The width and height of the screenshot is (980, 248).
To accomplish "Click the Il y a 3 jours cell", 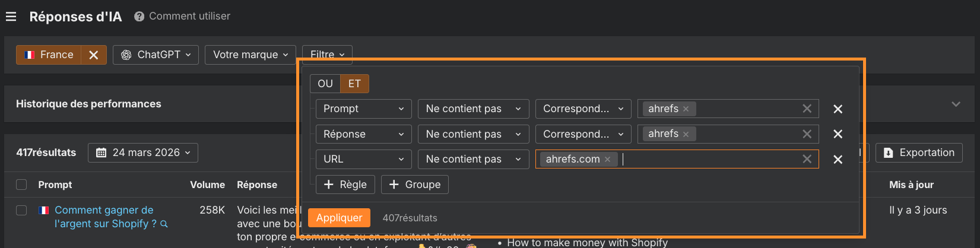I will tap(918, 210).
